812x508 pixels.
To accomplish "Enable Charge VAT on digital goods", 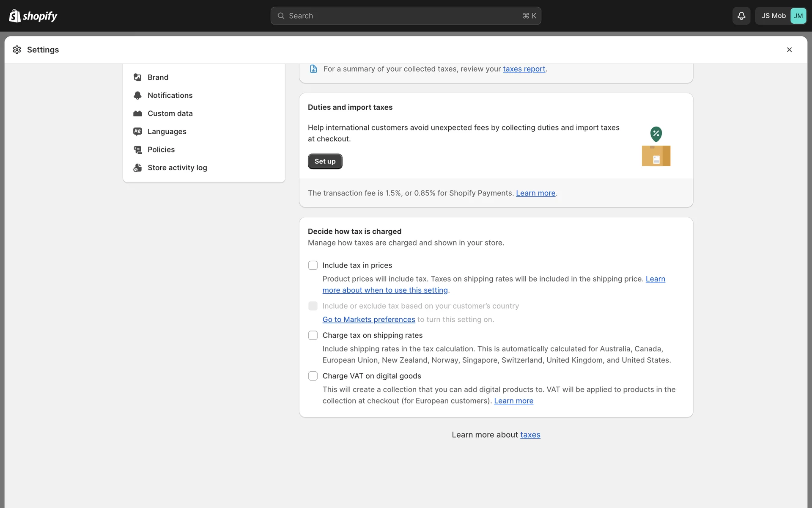I will click(x=313, y=376).
